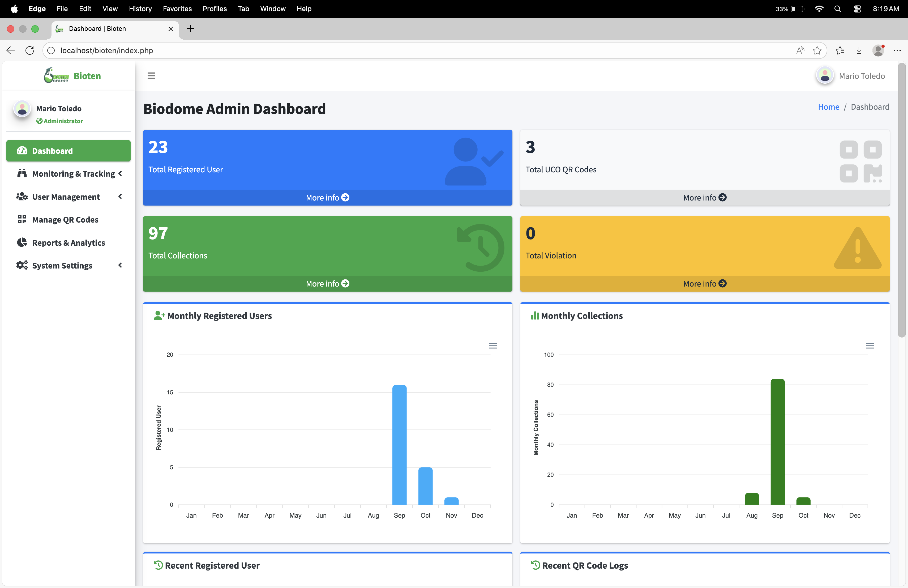Add page to favorites star icon

[x=817, y=50]
